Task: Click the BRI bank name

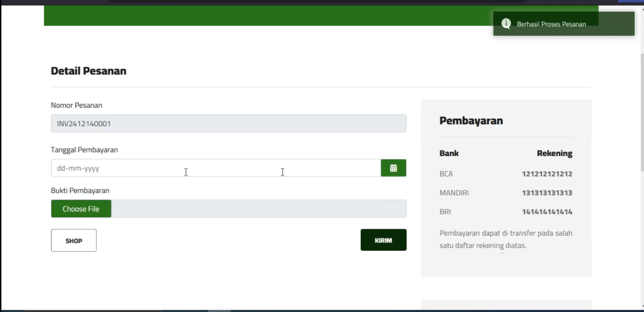Action: coord(445,212)
